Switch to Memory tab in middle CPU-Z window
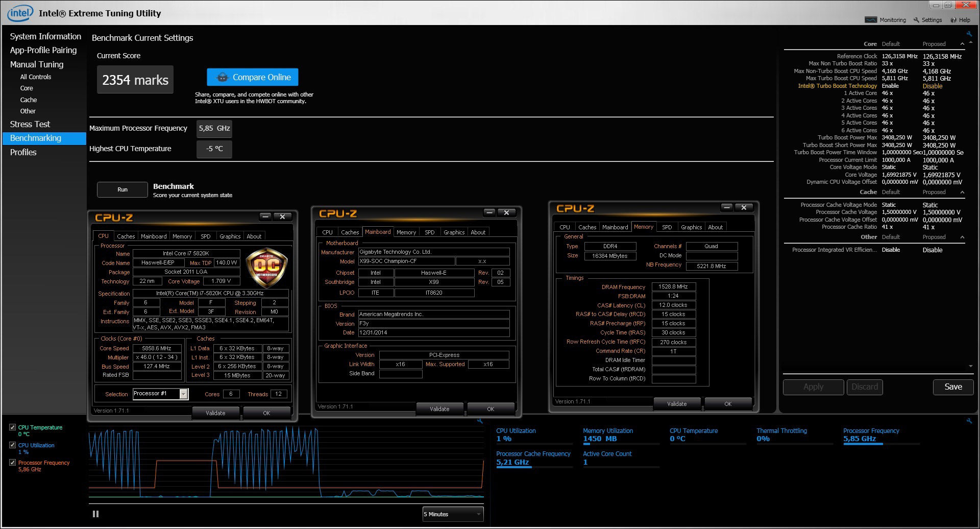Viewport: 980px width, 529px height. [x=406, y=232]
